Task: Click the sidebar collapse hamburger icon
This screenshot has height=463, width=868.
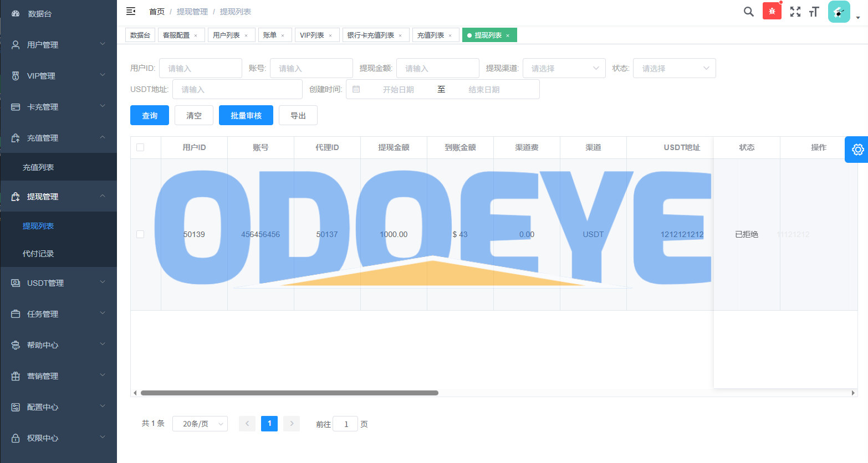Action: (131, 11)
